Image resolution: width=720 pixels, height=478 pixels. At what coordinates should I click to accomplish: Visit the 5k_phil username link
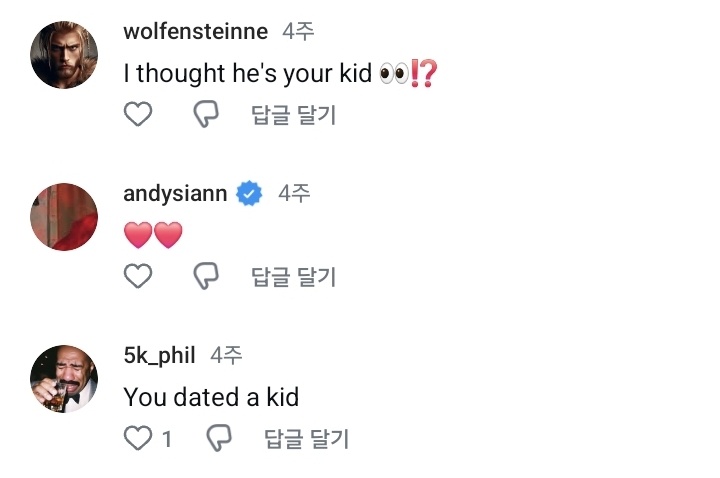(x=159, y=355)
